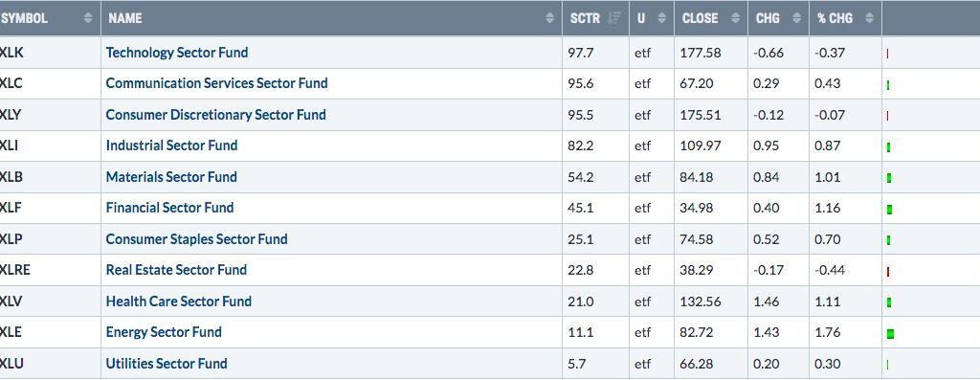Click the green change bar for XLE

coord(890,334)
